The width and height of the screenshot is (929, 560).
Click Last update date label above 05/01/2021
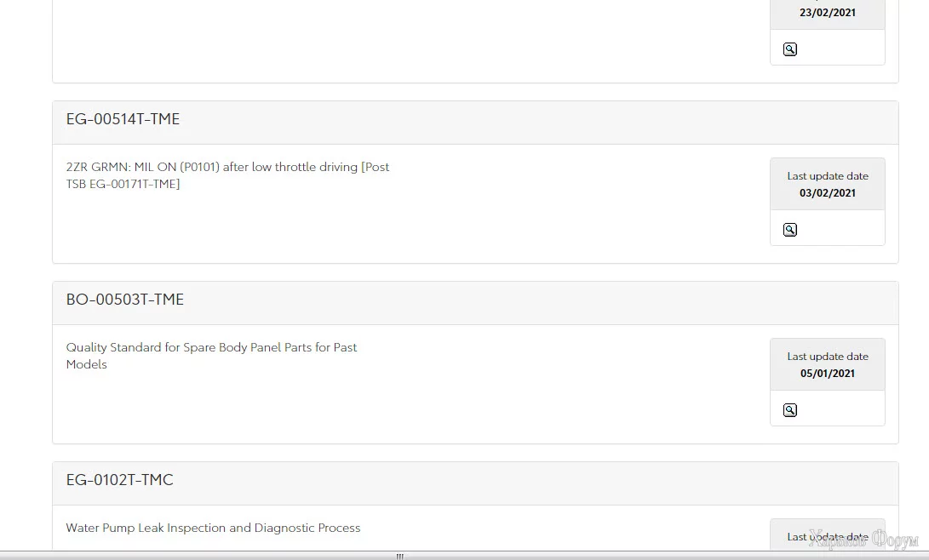point(828,357)
